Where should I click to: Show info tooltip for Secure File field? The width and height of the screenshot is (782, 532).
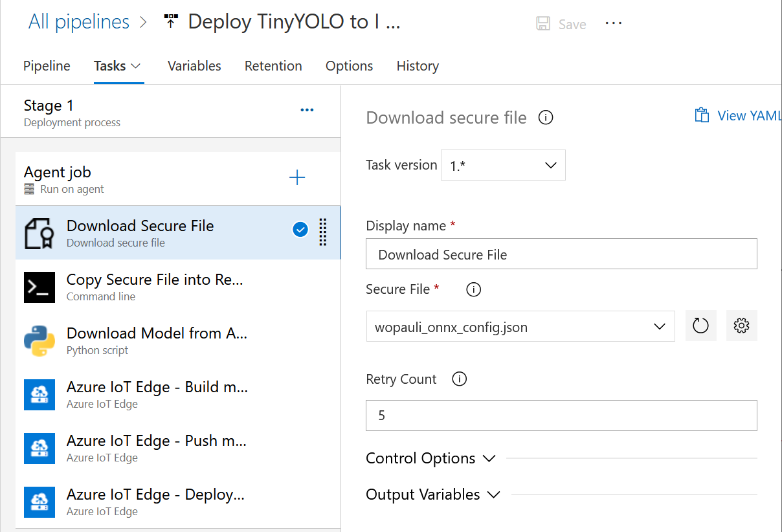[474, 289]
